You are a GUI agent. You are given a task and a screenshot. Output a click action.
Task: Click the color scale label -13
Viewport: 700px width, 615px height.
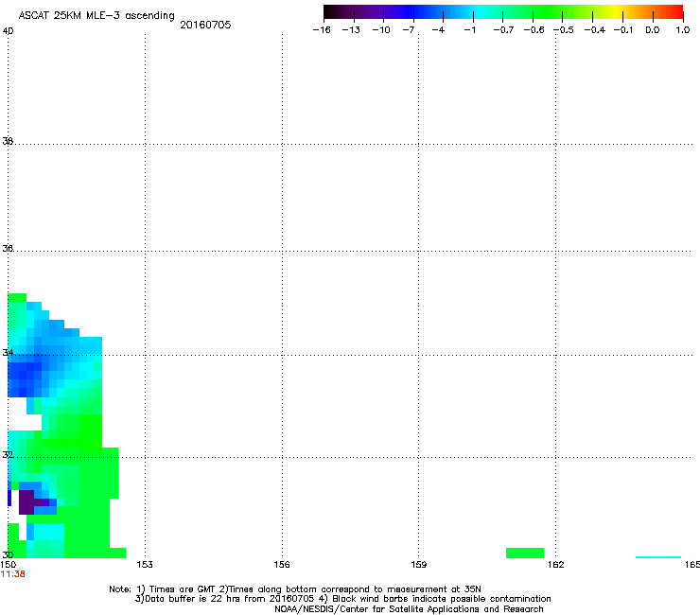(351, 30)
